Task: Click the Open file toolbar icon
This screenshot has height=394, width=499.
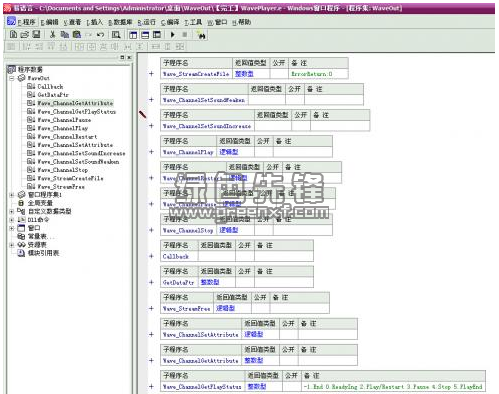Action: click(25, 34)
